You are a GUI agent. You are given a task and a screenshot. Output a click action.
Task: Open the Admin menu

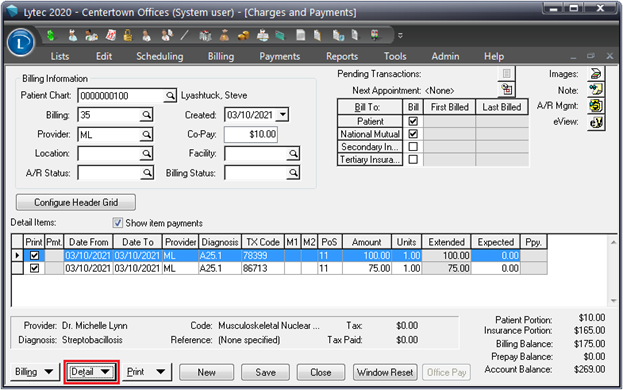[x=445, y=56]
